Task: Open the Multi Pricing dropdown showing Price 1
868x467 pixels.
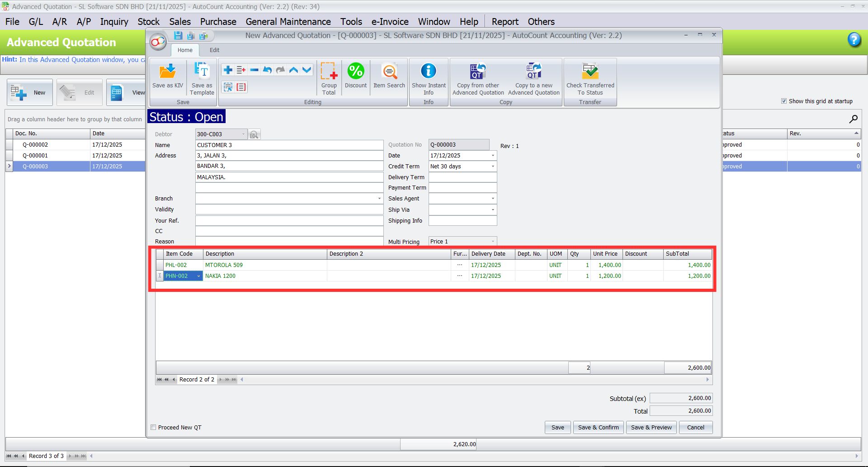Action: pos(492,241)
